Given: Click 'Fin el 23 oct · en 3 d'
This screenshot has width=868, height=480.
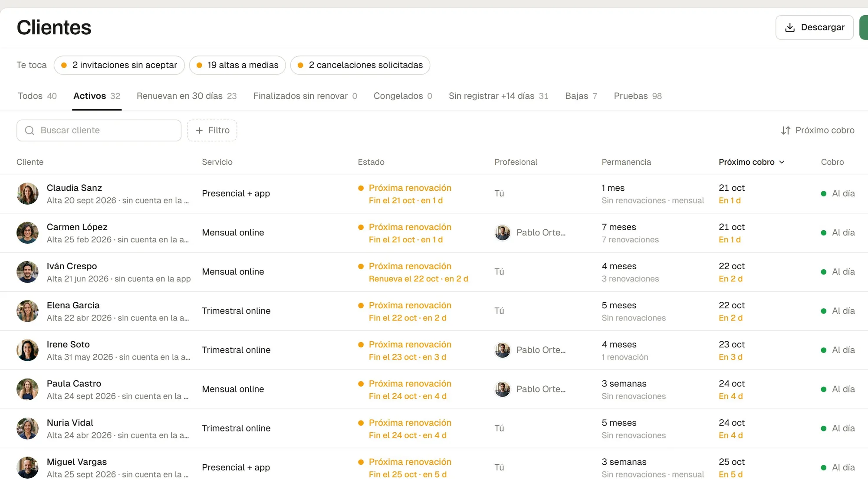Looking at the screenshot, I should (x=408, y=357).
